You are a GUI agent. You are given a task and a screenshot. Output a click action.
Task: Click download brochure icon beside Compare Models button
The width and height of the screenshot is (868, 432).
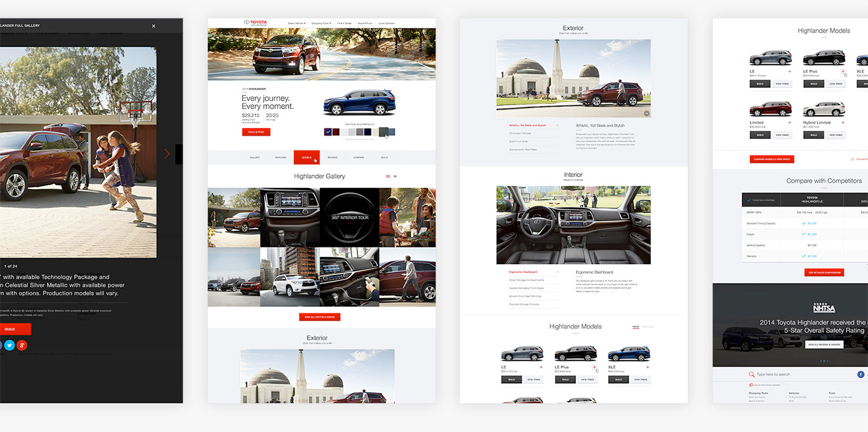click(x=852, y=159)
